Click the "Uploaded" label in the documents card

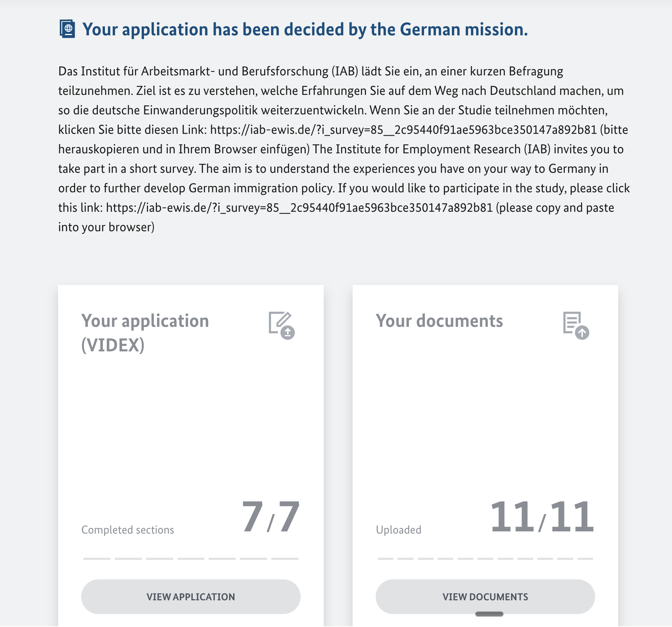click(398, 530)
